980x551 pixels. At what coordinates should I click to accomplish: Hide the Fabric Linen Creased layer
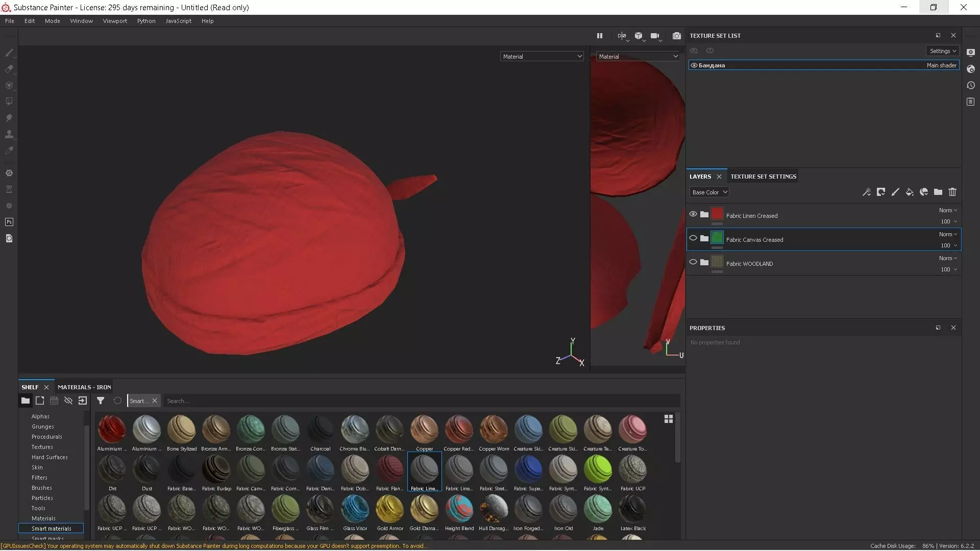coord(693,214)
